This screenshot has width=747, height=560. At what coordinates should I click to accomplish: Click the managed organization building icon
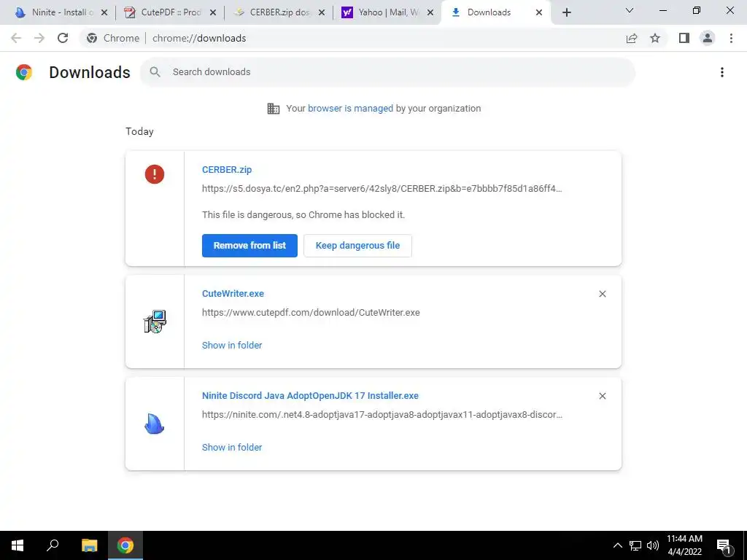[274, 109]
